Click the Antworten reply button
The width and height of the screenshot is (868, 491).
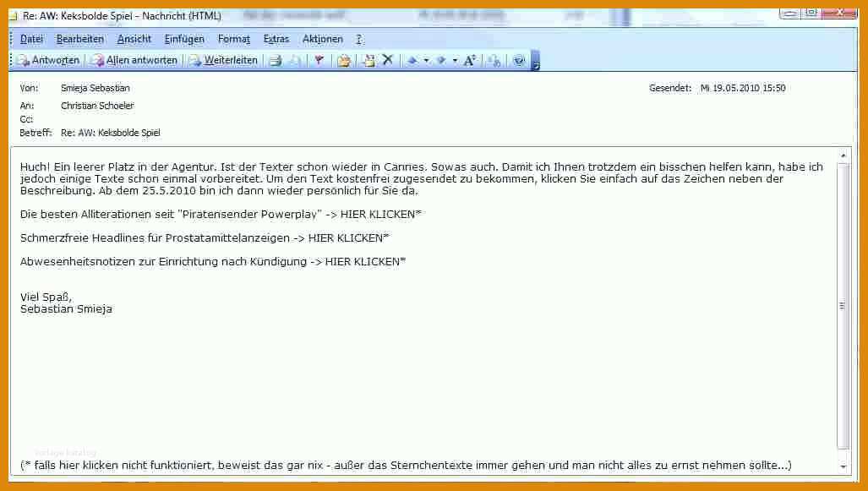pyautogui.click(x=48, y=60)
